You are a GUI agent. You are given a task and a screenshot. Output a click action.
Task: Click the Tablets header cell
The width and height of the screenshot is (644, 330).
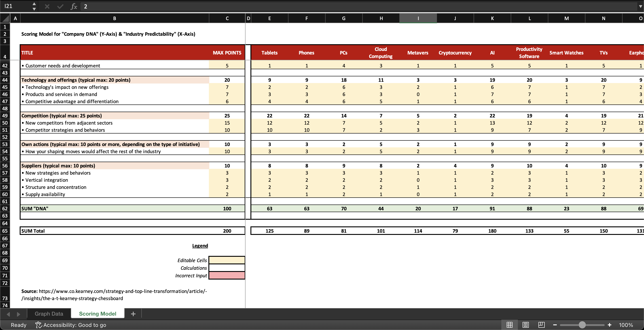coord(269,53)
